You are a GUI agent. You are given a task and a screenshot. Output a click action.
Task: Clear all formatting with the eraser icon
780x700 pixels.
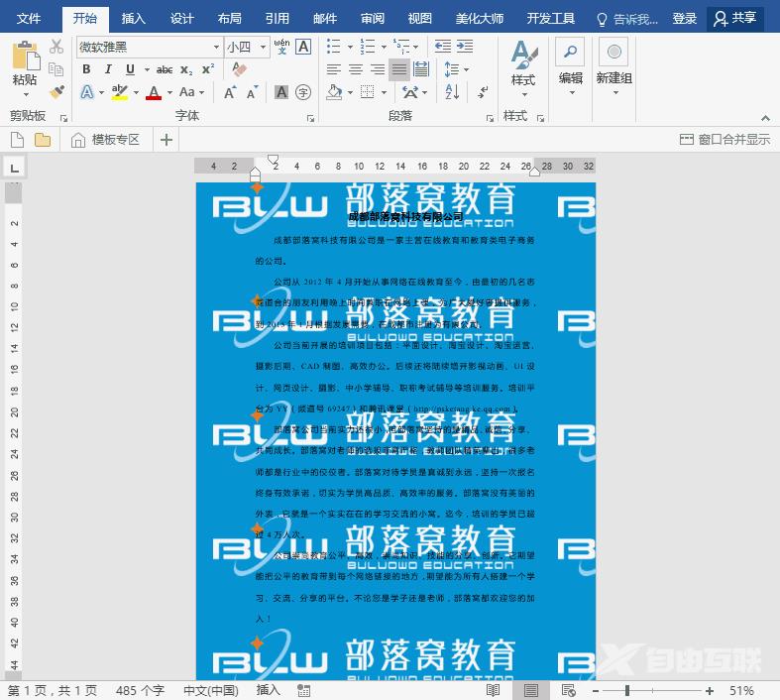(238, 69)
